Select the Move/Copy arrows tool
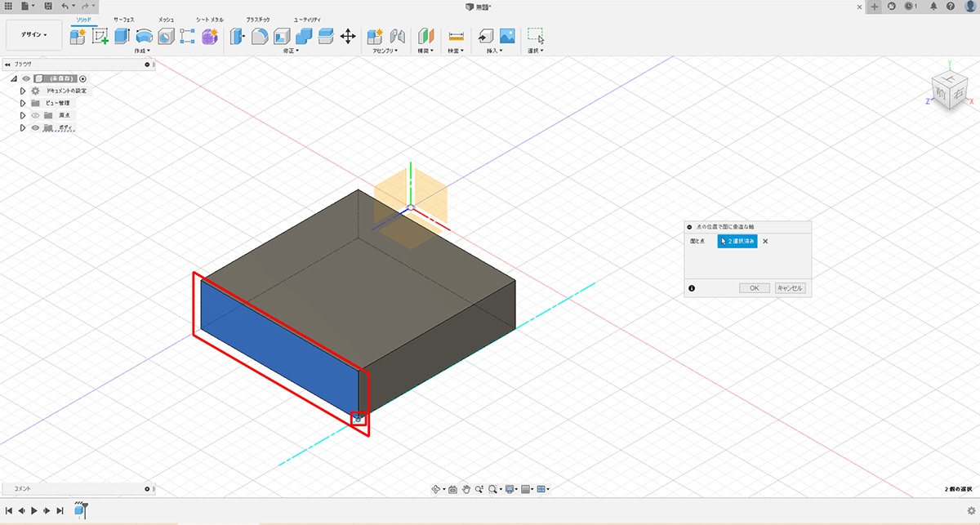This screenshot has width=980, height=525. 347,36
